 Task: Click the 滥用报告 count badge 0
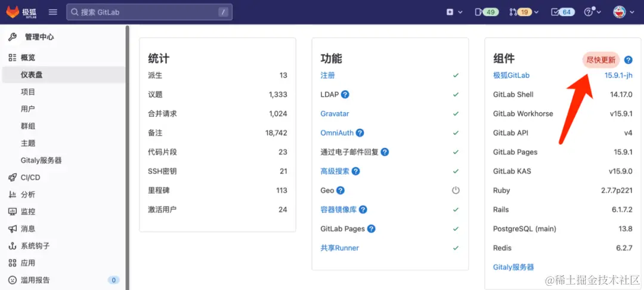[113, 280]
